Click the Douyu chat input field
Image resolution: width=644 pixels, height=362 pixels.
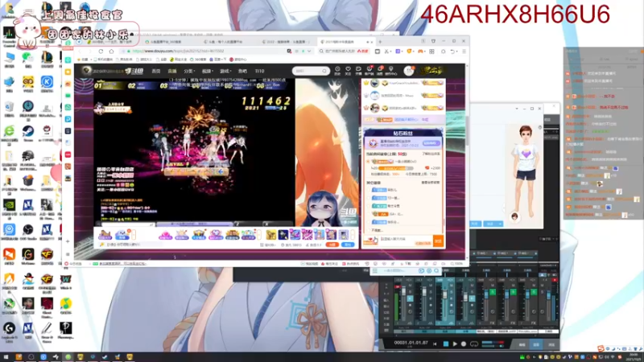coord(406,240)
